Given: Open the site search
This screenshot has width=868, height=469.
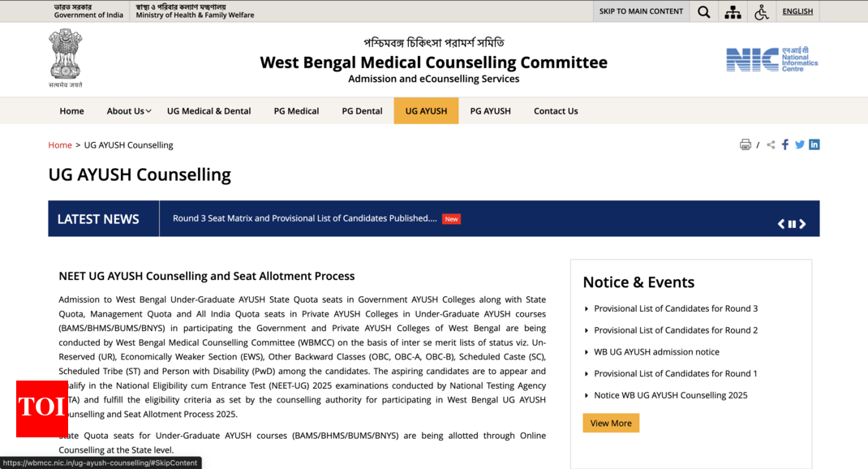Looking at the screenshot, I should point(703,11).
